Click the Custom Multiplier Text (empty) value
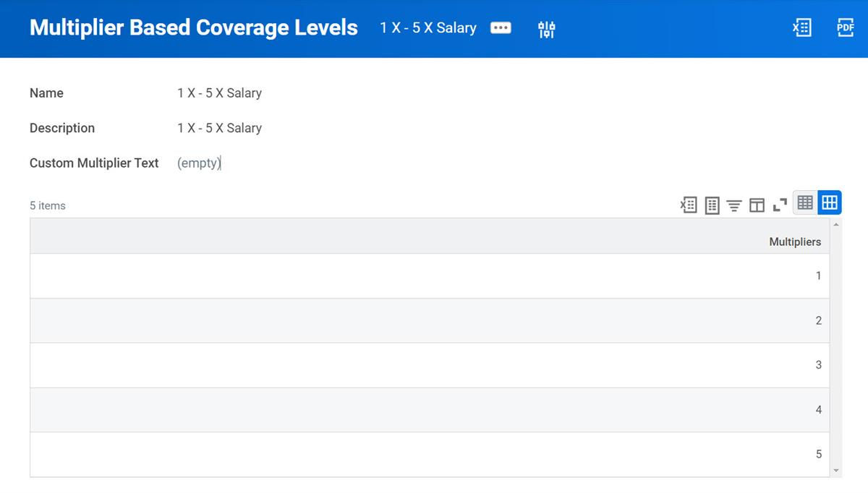The height and width of the screenshot is (493, 868). click(x=199, y=163)
